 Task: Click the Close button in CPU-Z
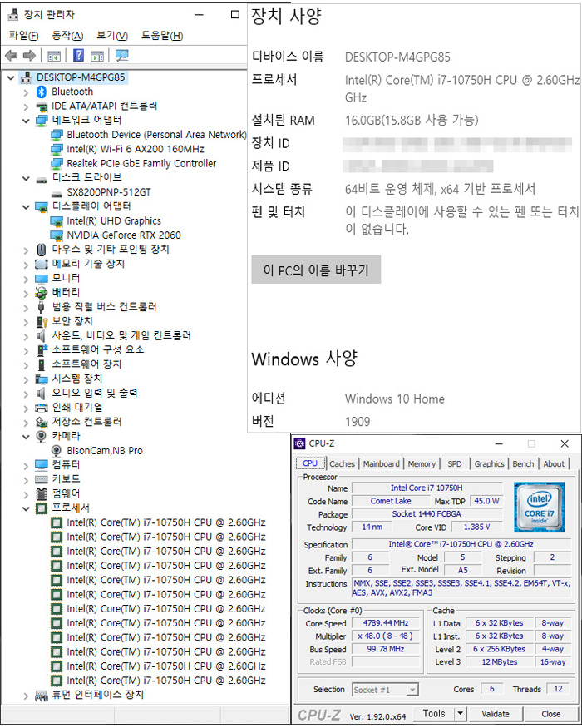551,713
